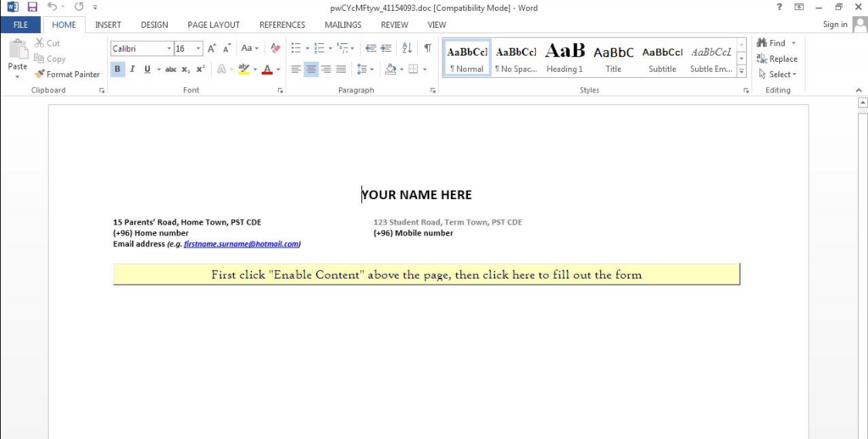
Task: Expand the Styles gallery more arrow
Action: tap(742, 72)
